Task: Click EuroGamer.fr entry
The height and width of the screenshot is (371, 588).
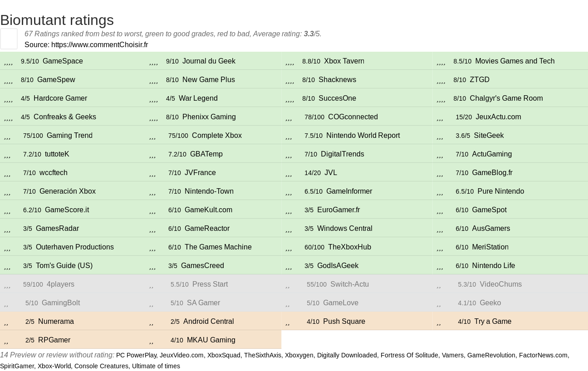Action: [x=338, y=210]
